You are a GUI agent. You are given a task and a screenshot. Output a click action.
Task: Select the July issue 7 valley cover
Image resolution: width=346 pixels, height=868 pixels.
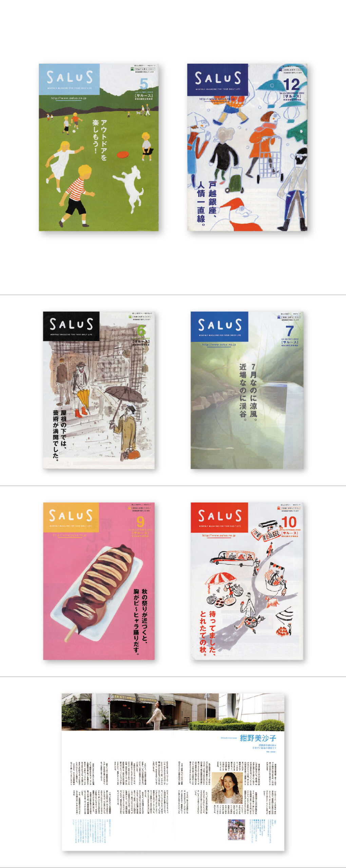(247, 390)
